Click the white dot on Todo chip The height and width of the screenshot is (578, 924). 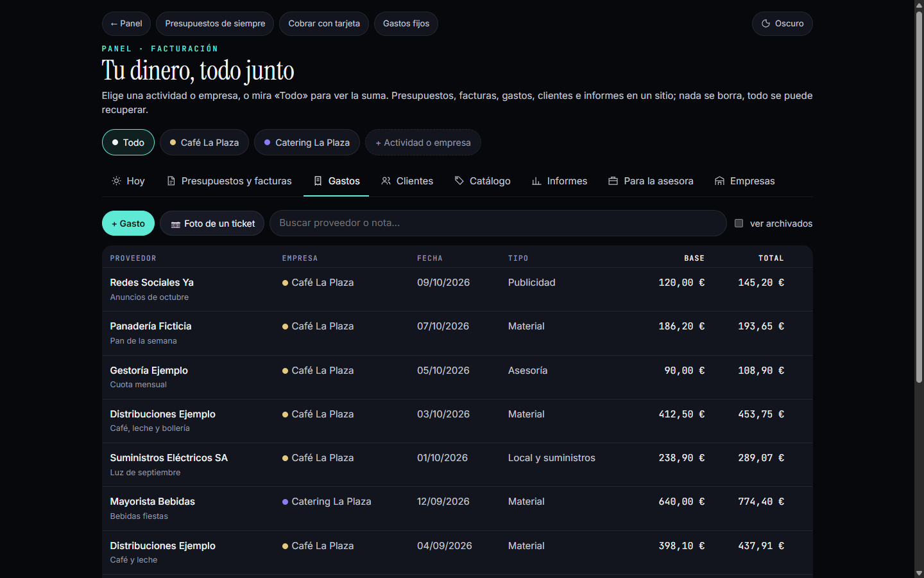115,143
